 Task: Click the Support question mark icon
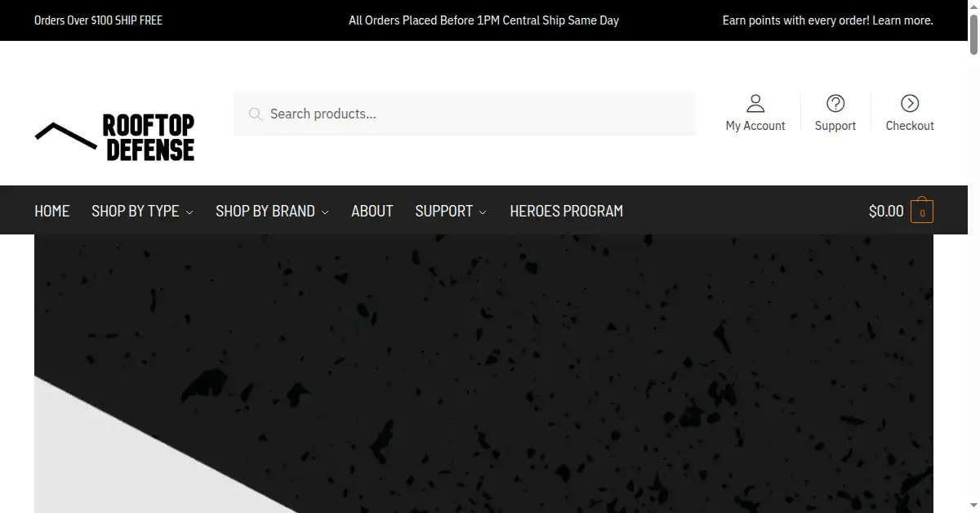click(x=835, y=103)
